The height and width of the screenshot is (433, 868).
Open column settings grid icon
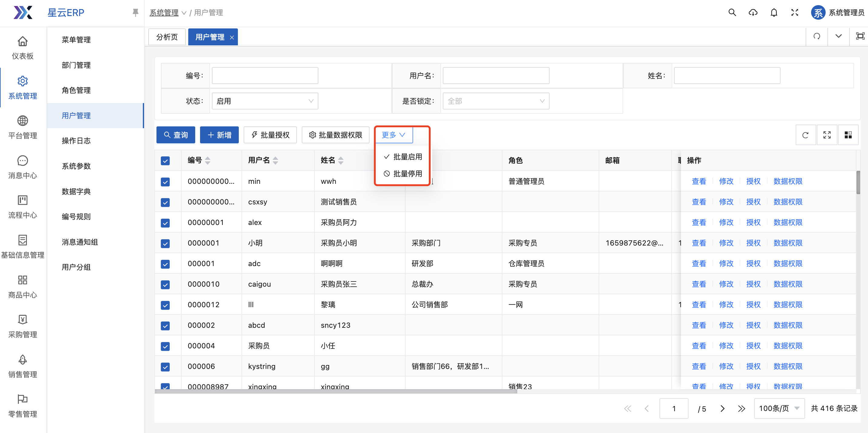[848, 135]
